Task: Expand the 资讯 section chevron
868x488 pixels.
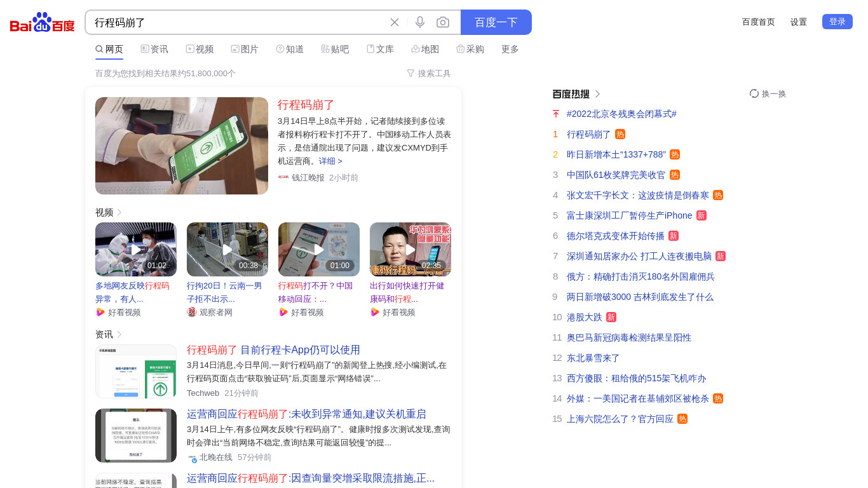Action: 119,334
